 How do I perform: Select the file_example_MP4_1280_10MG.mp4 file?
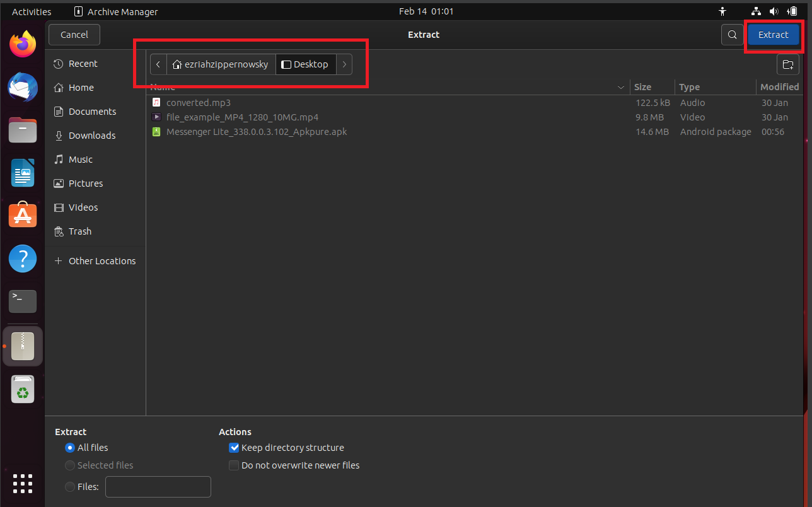pyautogui.click(x=243, y=117)
